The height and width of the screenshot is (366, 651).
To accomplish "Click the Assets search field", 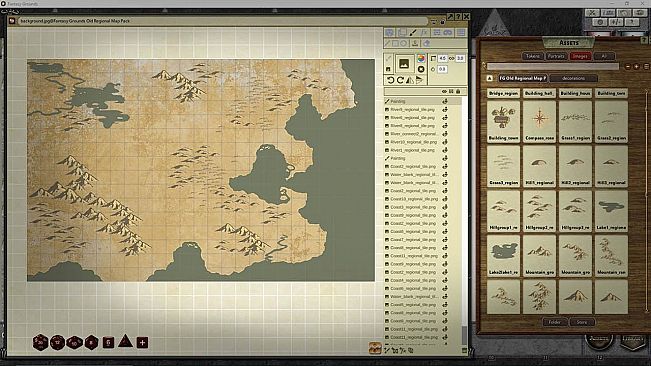I will [553, 66].
